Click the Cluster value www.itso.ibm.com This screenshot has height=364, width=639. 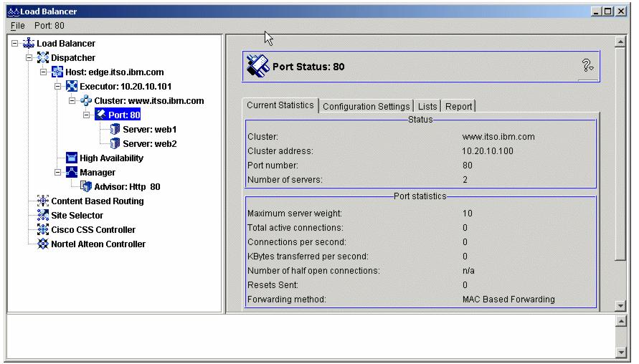(498, 137)
